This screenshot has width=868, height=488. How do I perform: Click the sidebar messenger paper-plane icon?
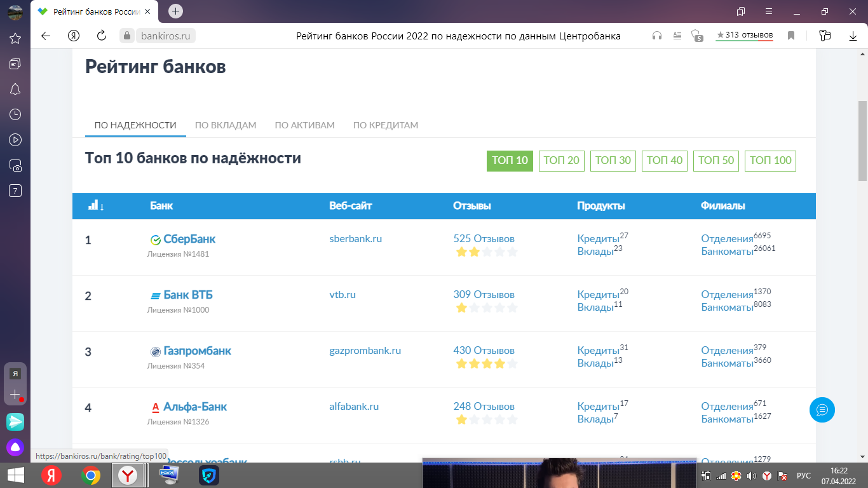(x=15, y=421)
